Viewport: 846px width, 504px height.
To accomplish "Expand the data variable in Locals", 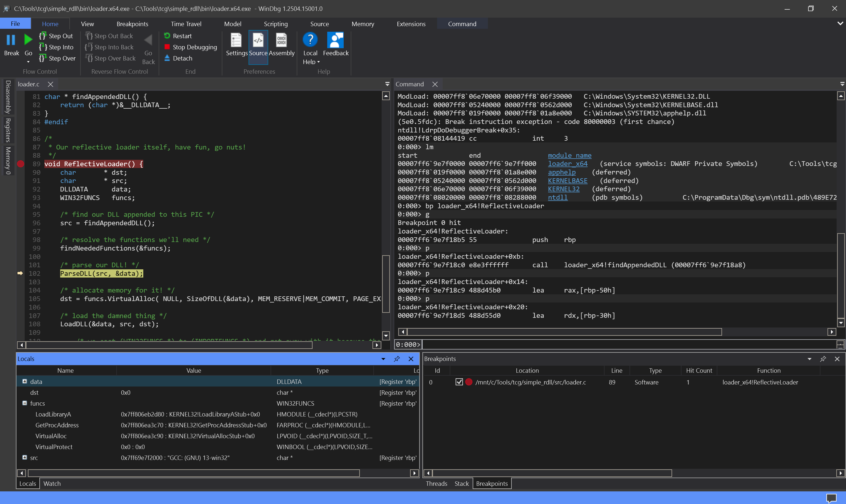I will (24, 382).
